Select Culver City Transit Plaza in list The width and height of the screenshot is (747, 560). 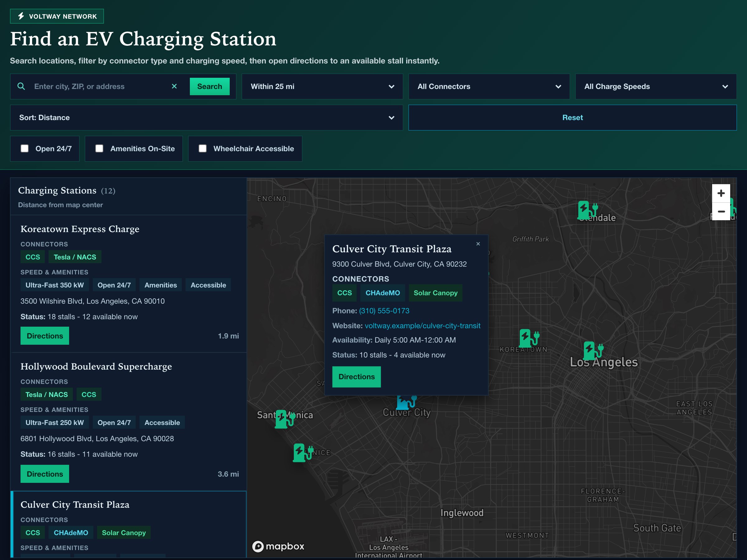(75, 504)
